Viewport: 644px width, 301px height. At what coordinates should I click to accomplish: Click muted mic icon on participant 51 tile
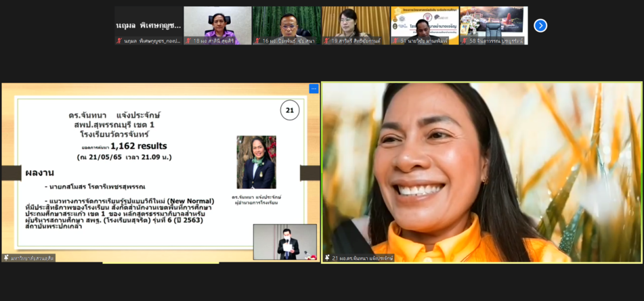pos(395,41)
